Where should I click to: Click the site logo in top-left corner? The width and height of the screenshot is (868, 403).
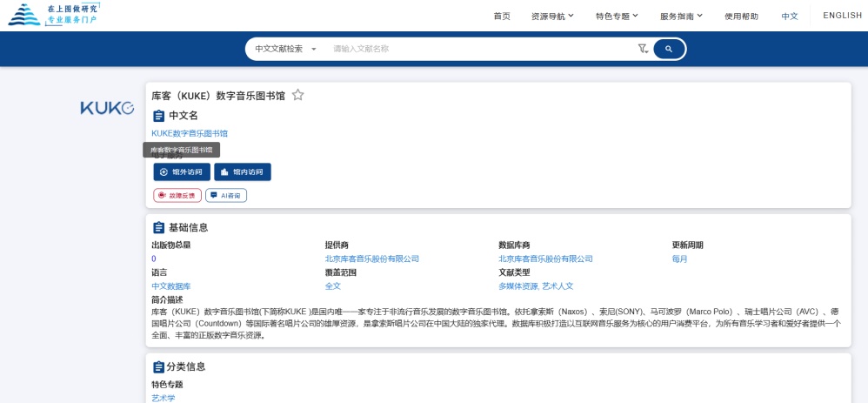[54, 14]
